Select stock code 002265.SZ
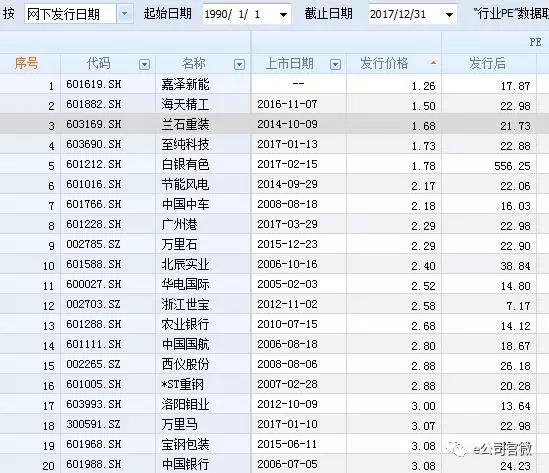The height and width of the screenshot is (473, 549). tap(93, 364)
